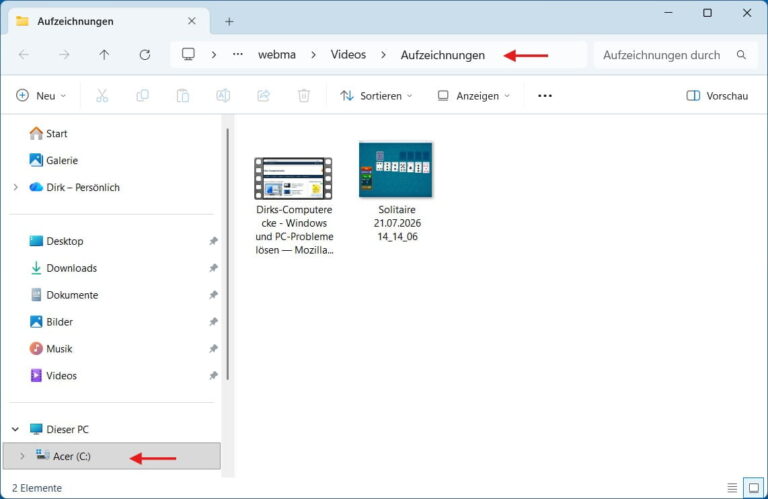Viewport: 768px width, 499px height.
Task: Open the Anzeigen dropdown menu
Action: pyautogui.click(x=474, y=96)
